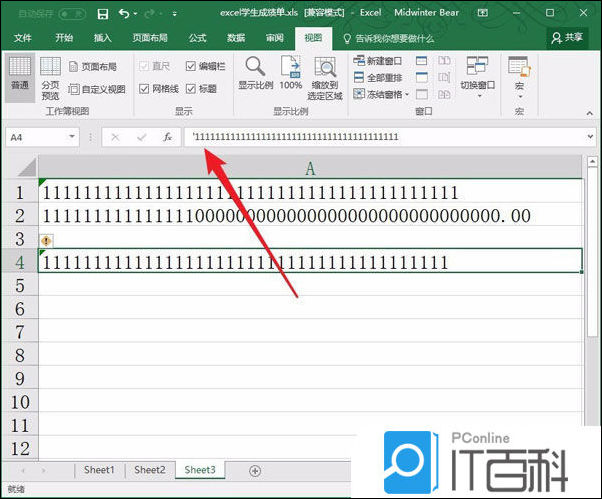Click the Ribbon Display Options icon
This screenshot has width=602, height=499.
[x=483, y=13]
